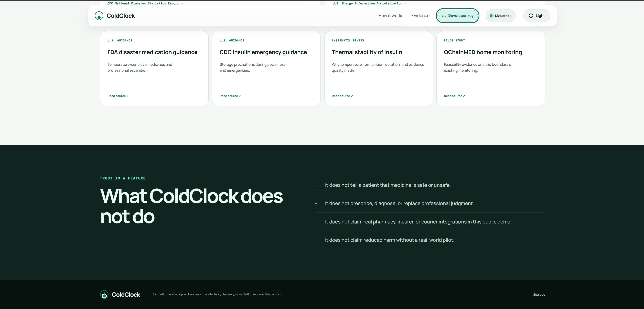Click the code brackets icon in Developer key
This screenshot has width=644, height=309.
pyautogui.click(x=444, y=16)
